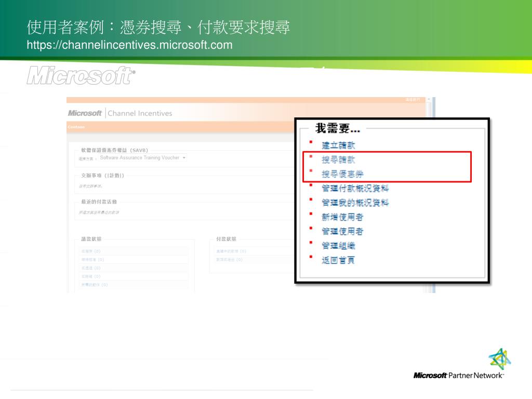Click the channelincentives.microsoft.com URL in the slide header
The width and height of the screenshot is (532, 399).
coord(129,45)
